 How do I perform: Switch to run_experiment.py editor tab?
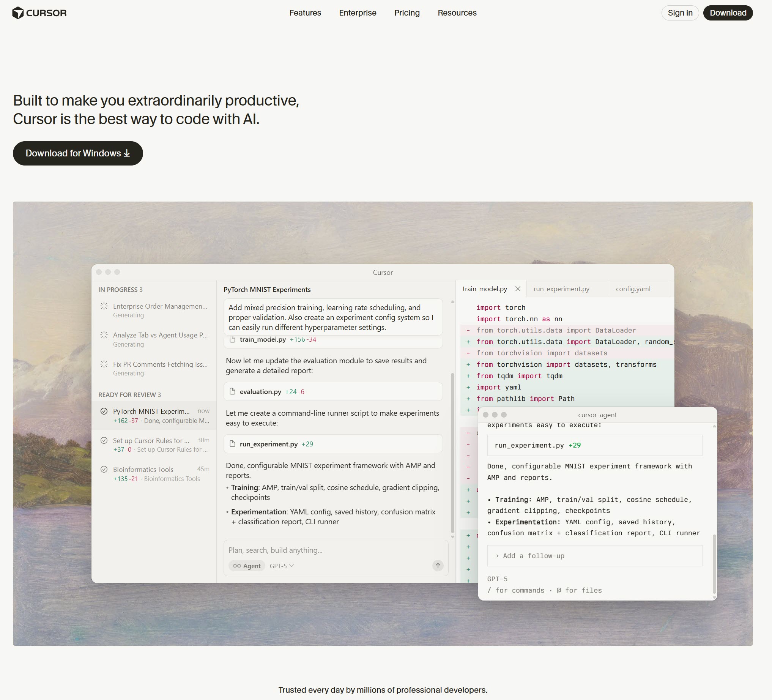[x=567, y=289]
